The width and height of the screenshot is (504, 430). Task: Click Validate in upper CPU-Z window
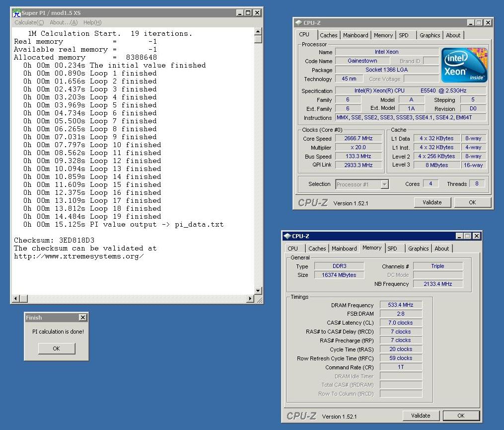pyautogui.click(x=432, y=202)
